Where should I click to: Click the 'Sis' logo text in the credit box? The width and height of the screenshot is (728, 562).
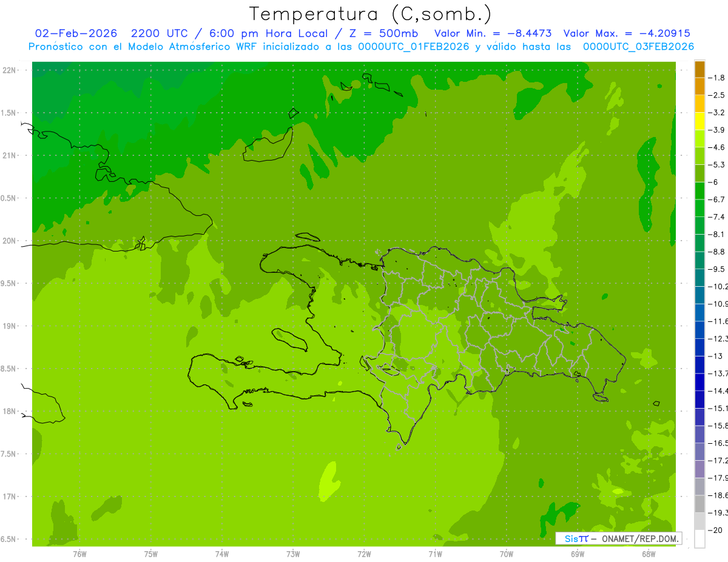pos(571,538)
